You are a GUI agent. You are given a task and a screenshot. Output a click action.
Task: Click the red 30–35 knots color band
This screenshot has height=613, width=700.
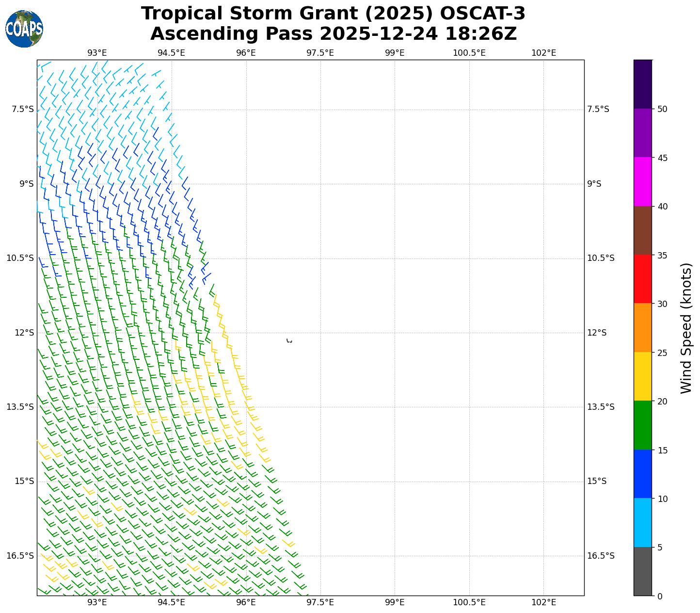(643, 279)
